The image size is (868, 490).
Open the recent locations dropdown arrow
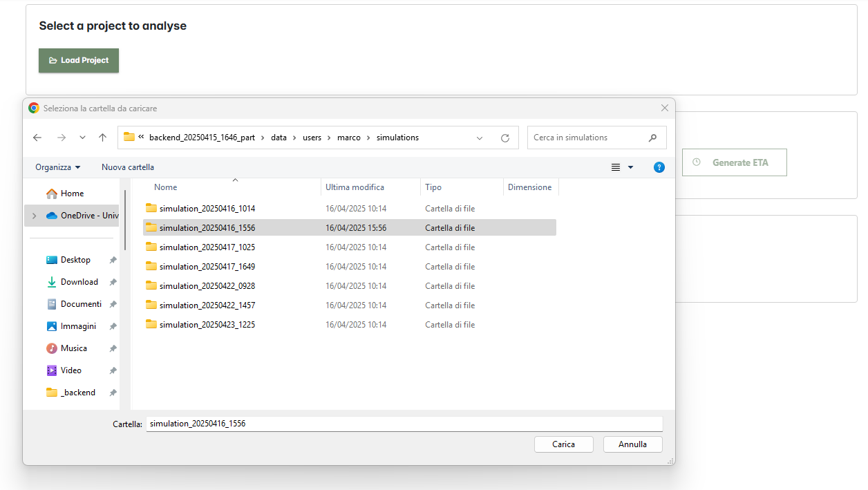(82, 138)
